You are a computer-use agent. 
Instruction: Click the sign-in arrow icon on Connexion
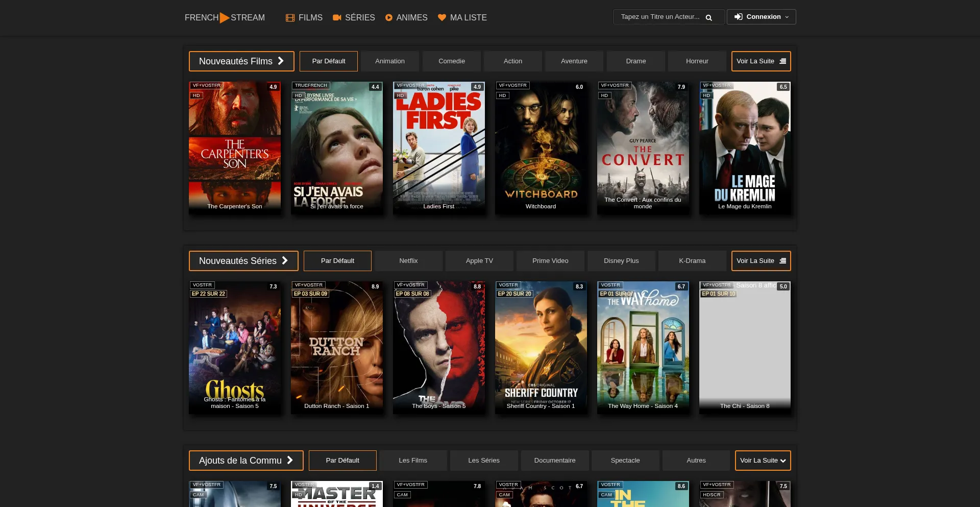[738, 17]
